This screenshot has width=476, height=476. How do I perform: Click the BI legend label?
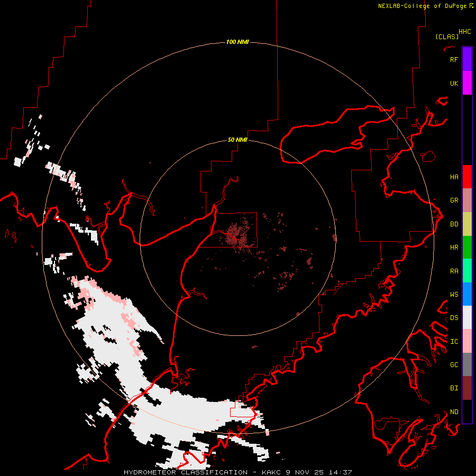454,388
